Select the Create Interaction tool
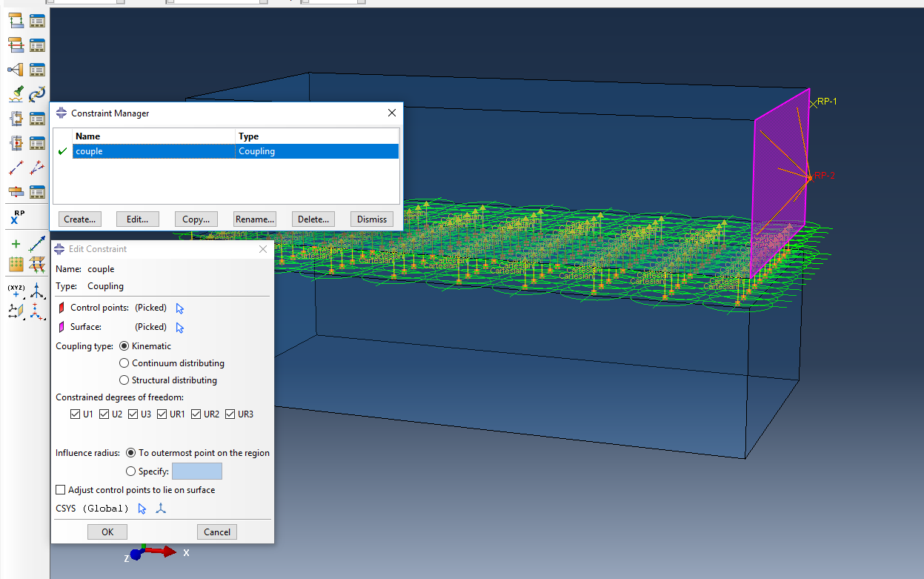Image resolution: width=924 pixels, height=579 pixels. (x=16, y=21)
